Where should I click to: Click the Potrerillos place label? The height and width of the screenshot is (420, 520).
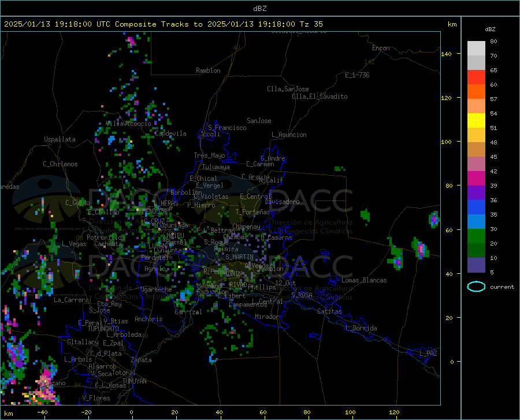coord(106,237)
